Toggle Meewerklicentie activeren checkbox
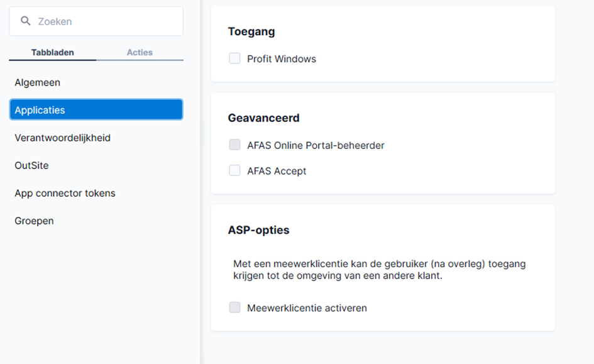 point(234,307)
